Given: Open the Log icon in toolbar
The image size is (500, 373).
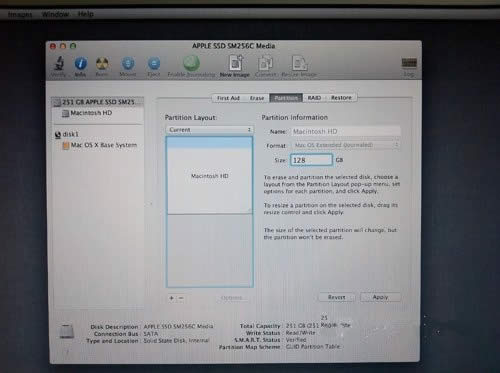Looking at the screenshot, I should coord(409,63).
